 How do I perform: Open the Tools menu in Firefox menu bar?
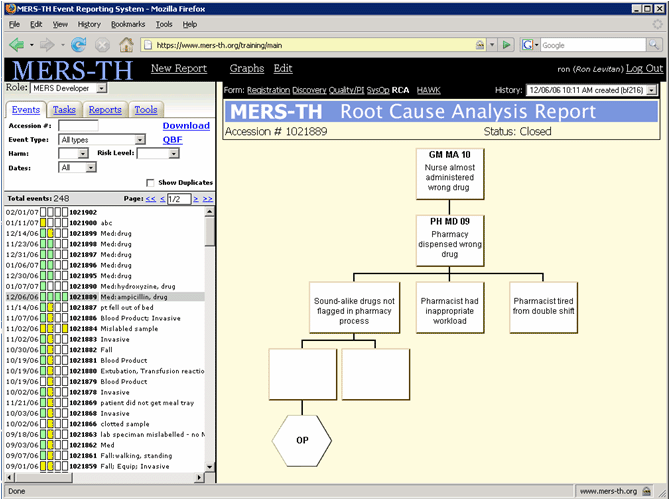164,24
